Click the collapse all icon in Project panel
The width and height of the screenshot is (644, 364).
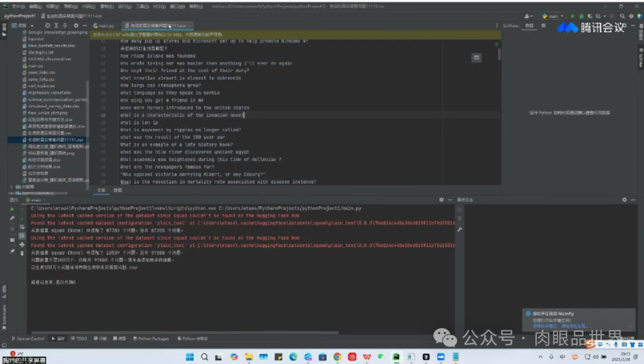point(65,26)
